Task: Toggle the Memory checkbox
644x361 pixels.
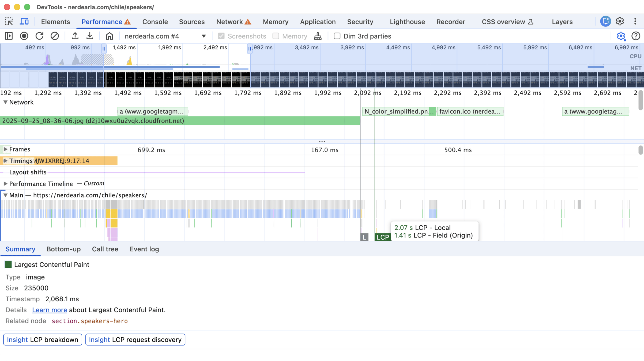Action: click(x=276, y=36)
